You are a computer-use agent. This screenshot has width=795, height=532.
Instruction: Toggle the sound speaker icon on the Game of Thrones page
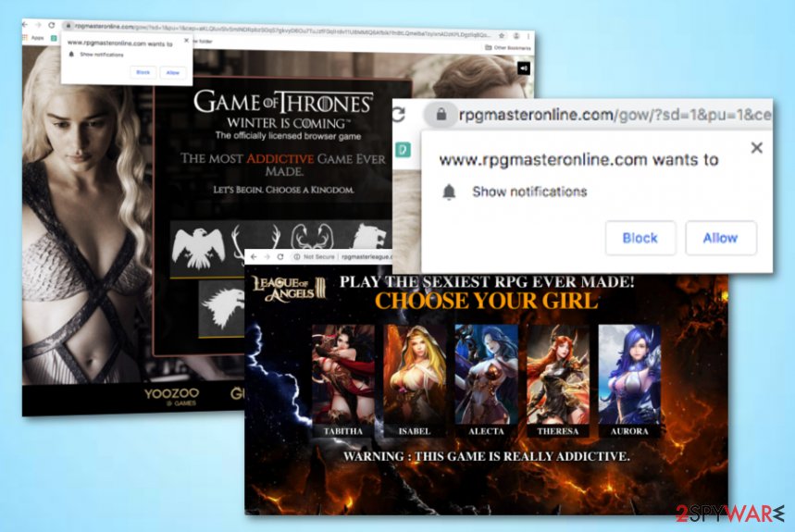524,68
